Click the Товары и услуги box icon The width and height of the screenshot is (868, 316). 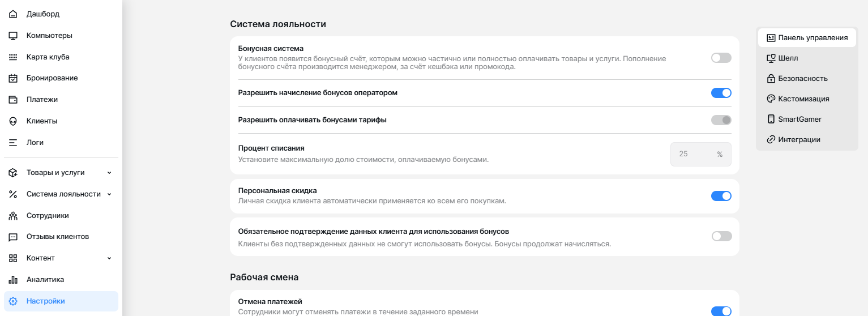tap(14, 173)
